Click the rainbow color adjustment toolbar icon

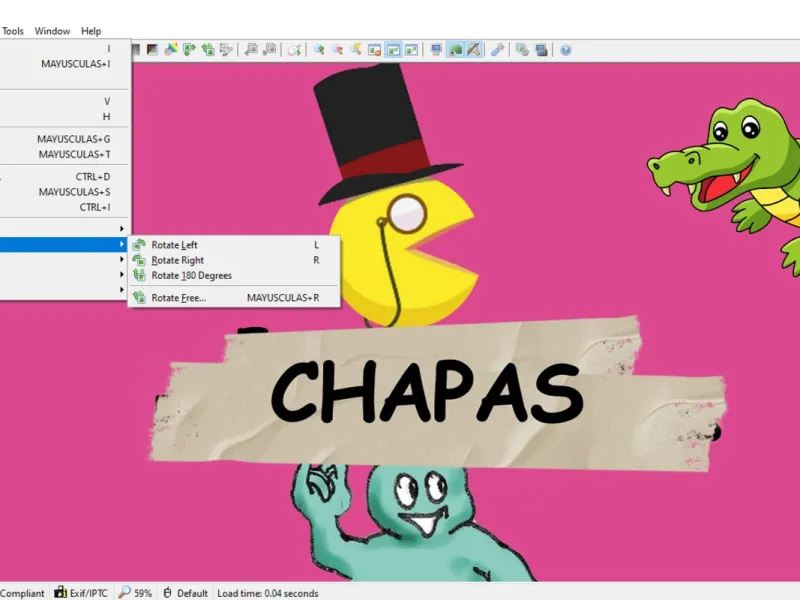tap(171, 49)
